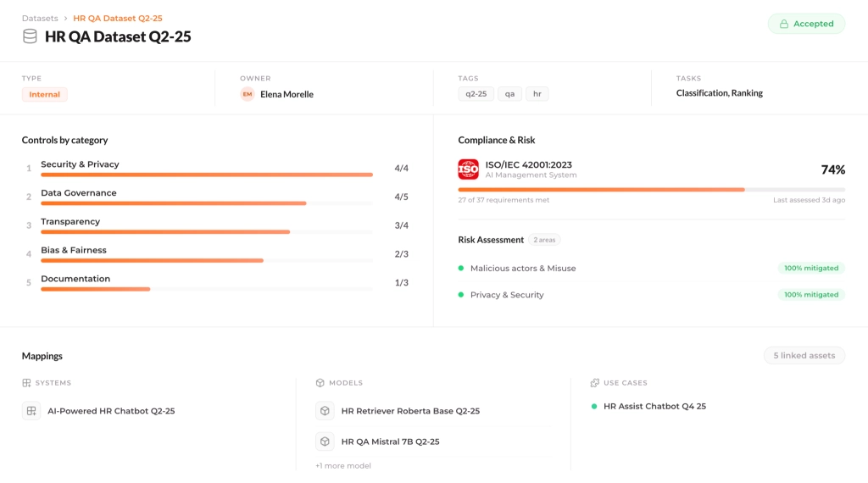Click the ISO red logo icon
This screenshot has width=868, height=483.
(x=468, y=169)
